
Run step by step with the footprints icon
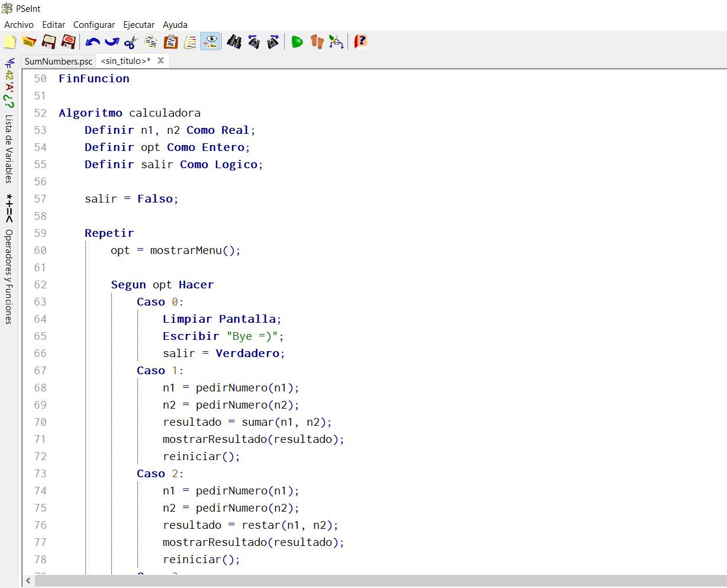317,41
